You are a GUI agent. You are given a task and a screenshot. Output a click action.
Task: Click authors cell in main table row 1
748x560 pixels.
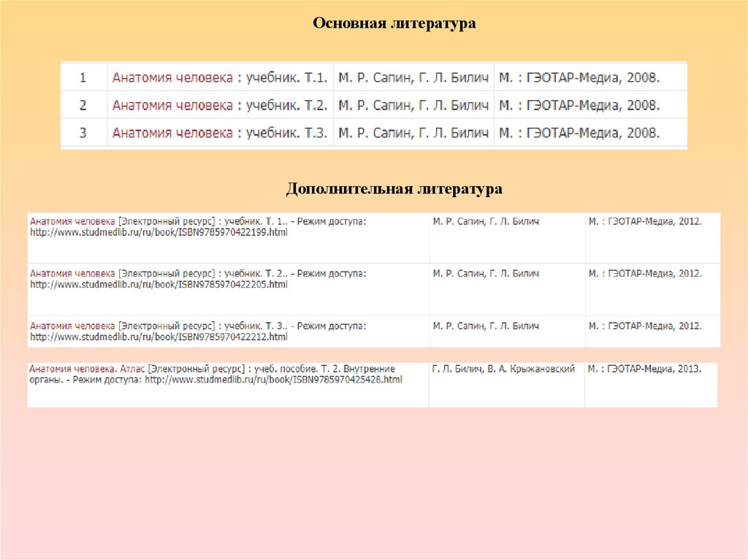coord(413,77)
